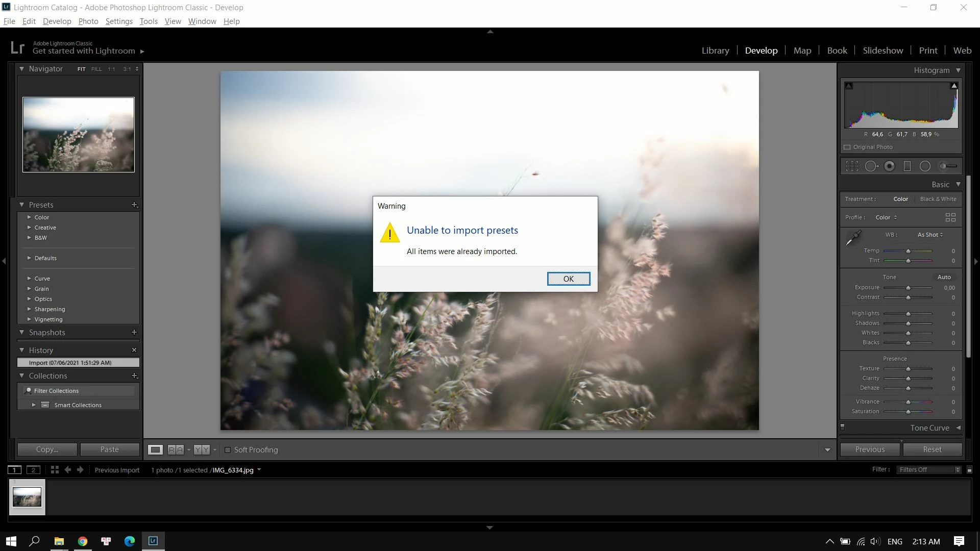Open Grid view from filmstrip bar
980x551 pixels.
[x=55, y=470]
